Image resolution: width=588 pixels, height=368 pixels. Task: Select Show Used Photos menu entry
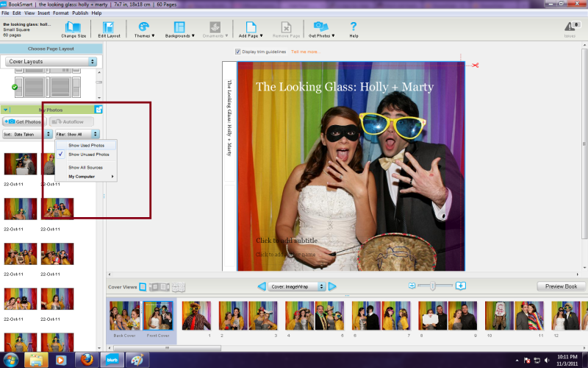[x=86, y=145]
